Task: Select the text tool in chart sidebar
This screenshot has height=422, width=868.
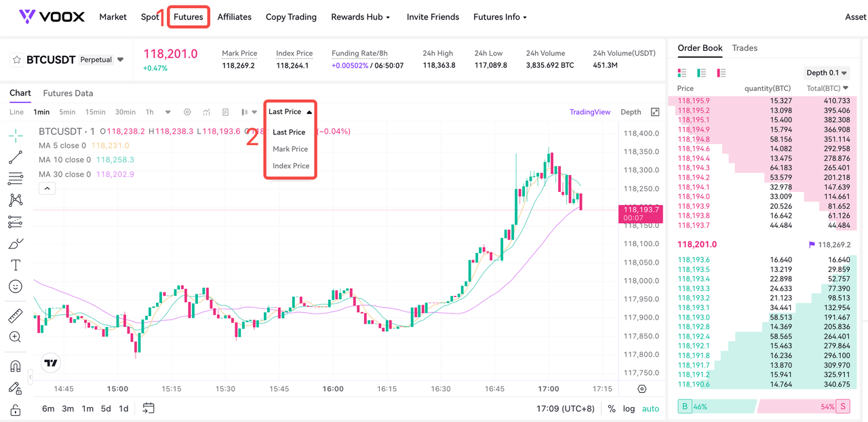Action: (16, 265)
